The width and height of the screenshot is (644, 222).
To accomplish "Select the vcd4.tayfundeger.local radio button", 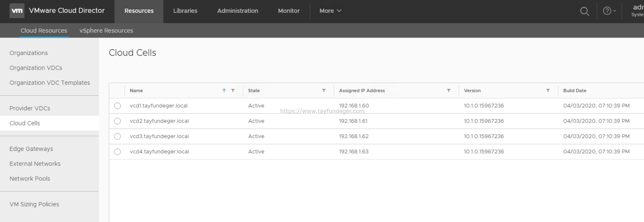I will pyautogui.click(x=117, y=152).
